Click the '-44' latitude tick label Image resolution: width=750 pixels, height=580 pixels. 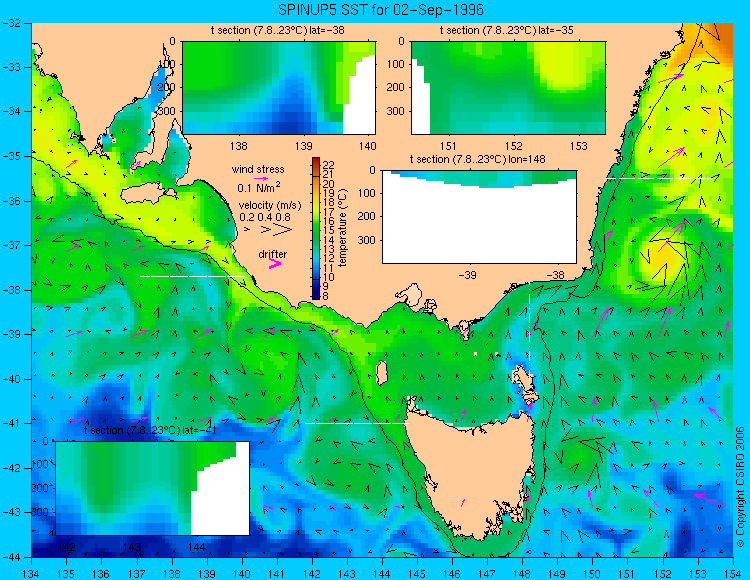pyautogui.click(x=11, y=557)
